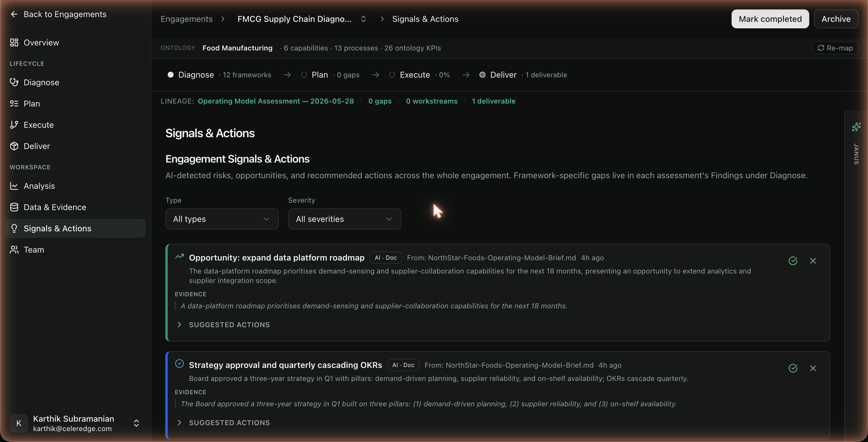Screen dimensions: 868x442
Task: Click the Engagements breadcrumb link
Action: click(x=186, y=19)
